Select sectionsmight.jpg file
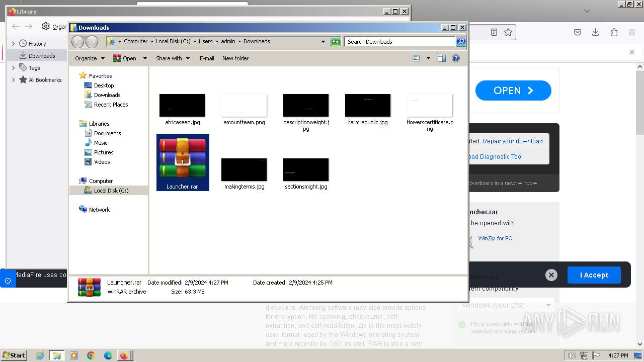Viewport: 644px width, 362px height. coord(306,174)
